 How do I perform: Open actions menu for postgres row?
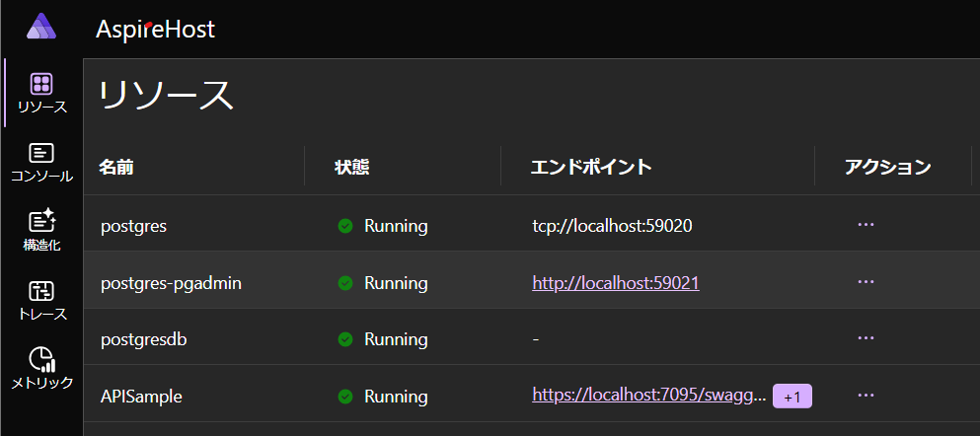(866, 225)
